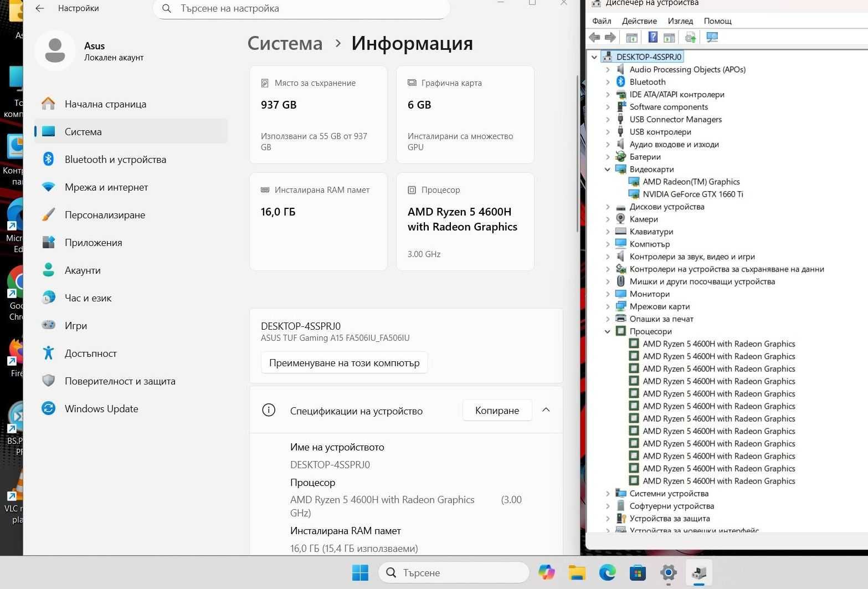Expand Клавиатури node
Viewport: 868px width, 589px height.
tap(608, 232)
